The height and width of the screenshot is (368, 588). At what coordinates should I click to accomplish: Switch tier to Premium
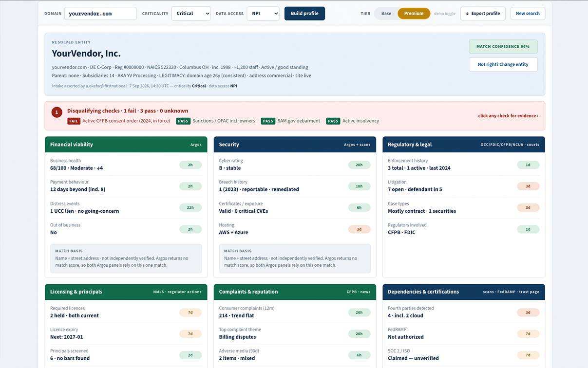coord(414,14)
